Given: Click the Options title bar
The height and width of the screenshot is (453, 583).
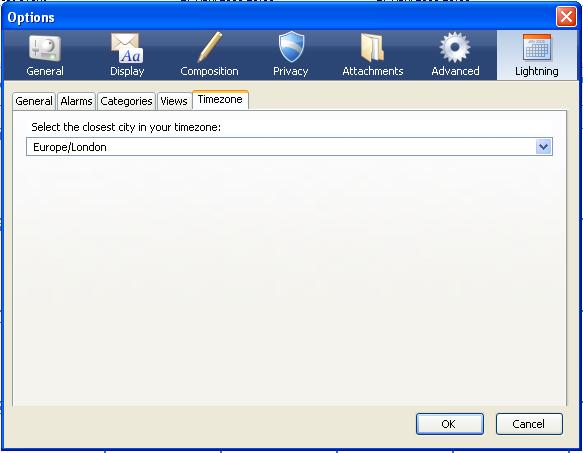Looking at the screenshot, I should point(279,17).
